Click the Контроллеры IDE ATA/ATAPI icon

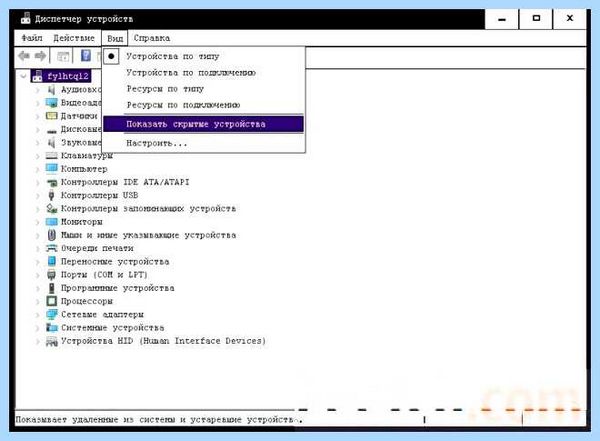[x=52, y=182]
